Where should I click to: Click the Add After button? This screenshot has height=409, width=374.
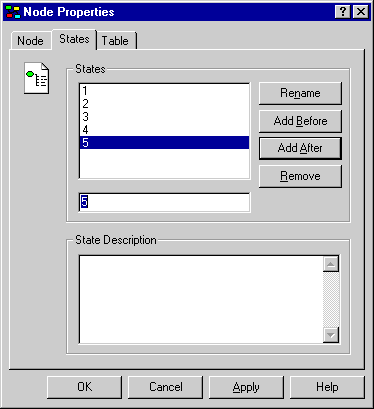(300, 148)
